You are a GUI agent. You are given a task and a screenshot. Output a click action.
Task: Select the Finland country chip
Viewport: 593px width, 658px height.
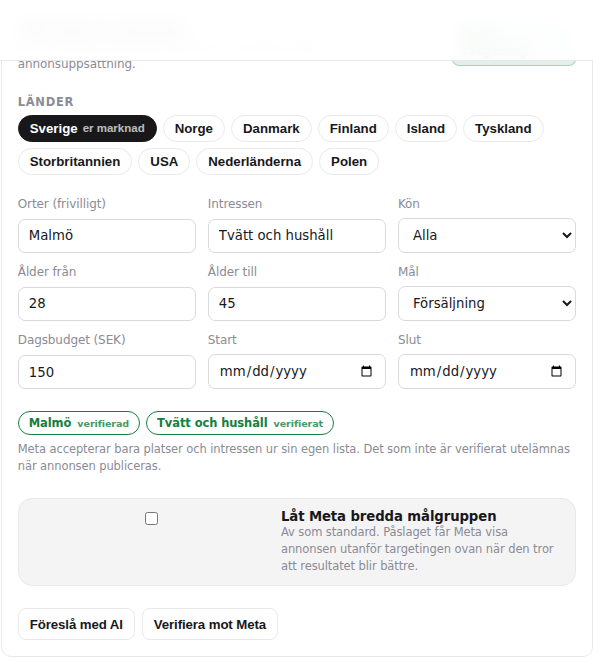point(353,128)
